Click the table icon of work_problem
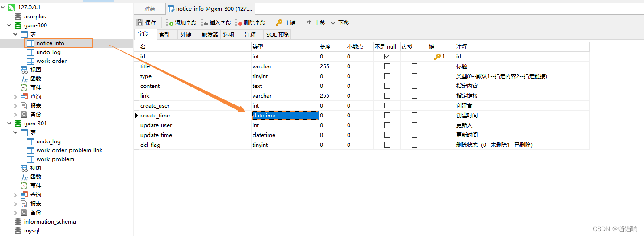This screenshot has width=644, height=236. click(30, 159)
